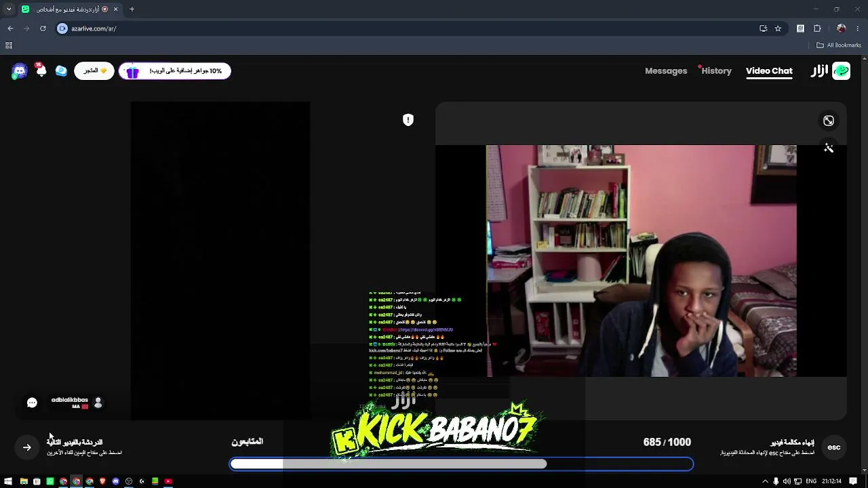
Task: Open the Chrome profile avatar
Action: (841, 28)
